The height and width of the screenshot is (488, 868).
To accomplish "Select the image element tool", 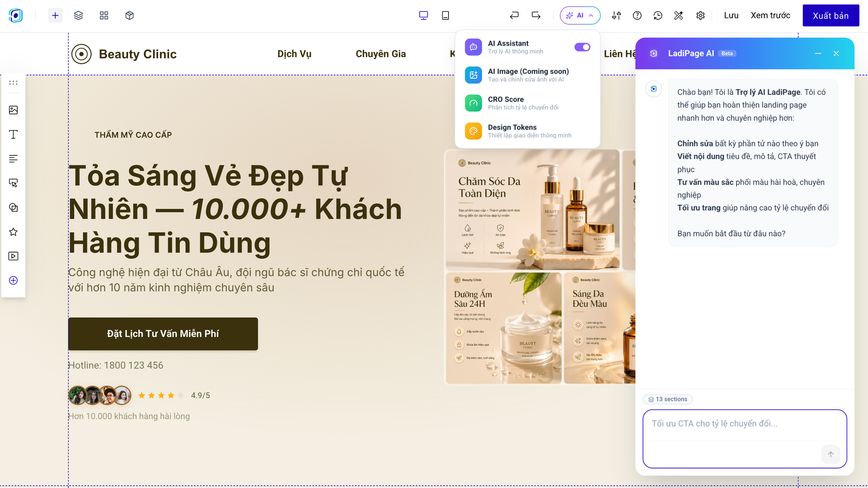I will pyautogui.click(x=14, y=110).
